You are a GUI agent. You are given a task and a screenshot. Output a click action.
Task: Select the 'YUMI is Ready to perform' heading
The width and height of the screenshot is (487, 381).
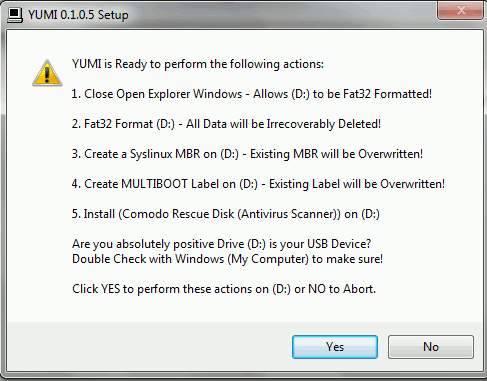tap(198, 64)
